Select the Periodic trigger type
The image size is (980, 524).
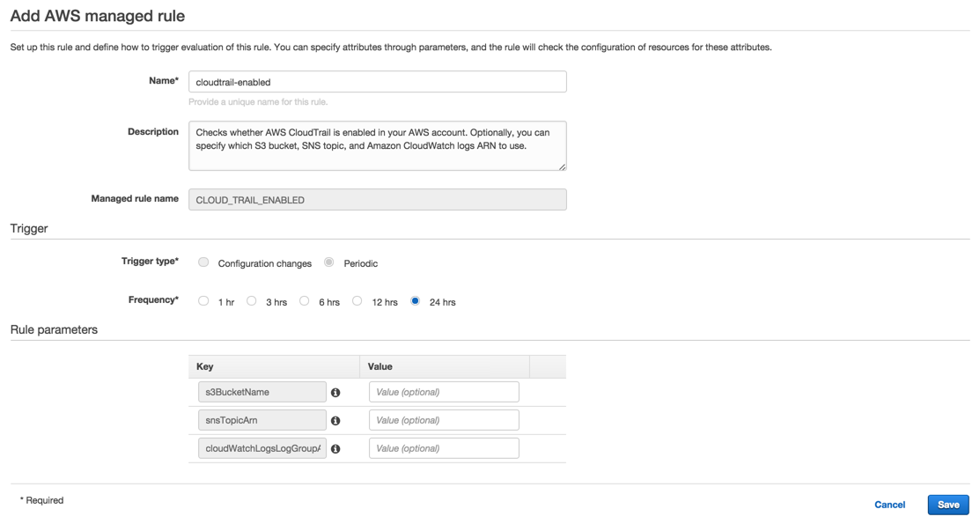tap(328, 261)
